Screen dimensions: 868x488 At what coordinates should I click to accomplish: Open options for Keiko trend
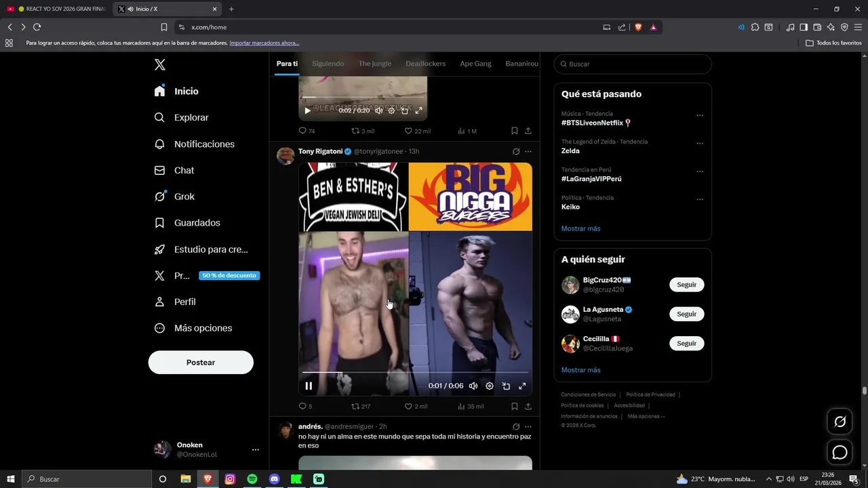tap(700, 199)
